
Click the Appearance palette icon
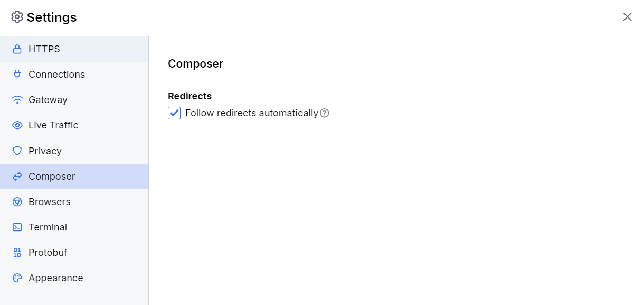[x=17, y=278]
